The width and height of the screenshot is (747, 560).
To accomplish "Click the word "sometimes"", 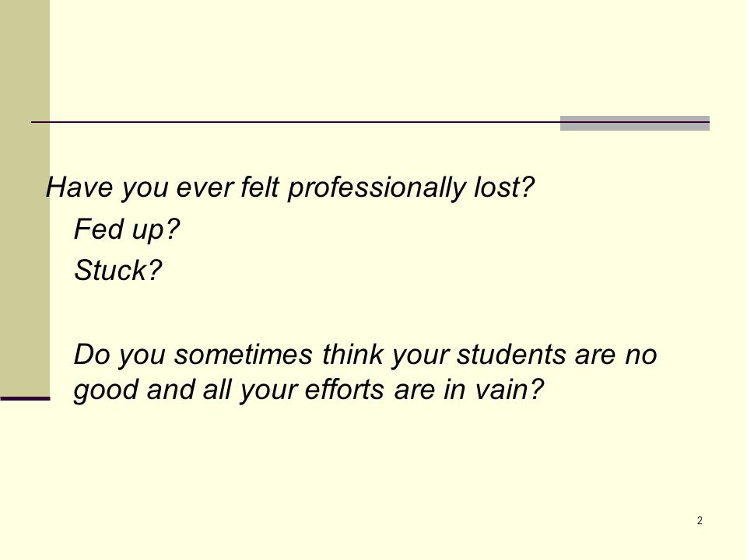I will pyautogui.click(x=244, y=355).
